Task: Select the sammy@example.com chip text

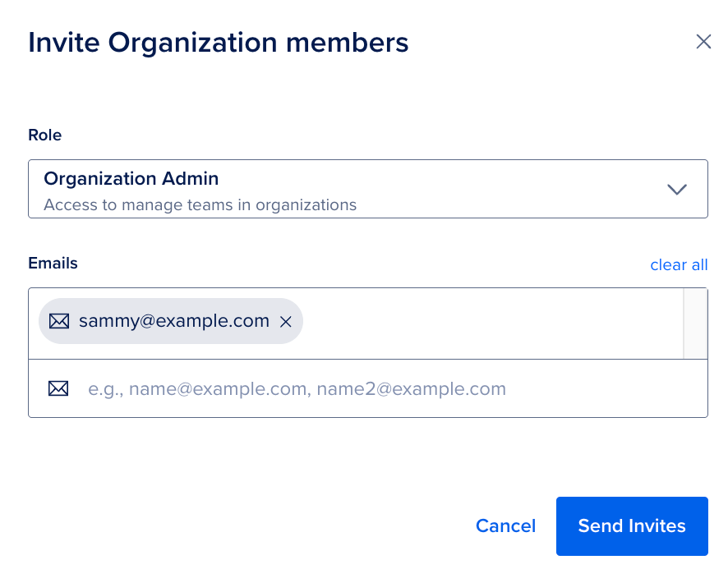Action: (173, 321)
